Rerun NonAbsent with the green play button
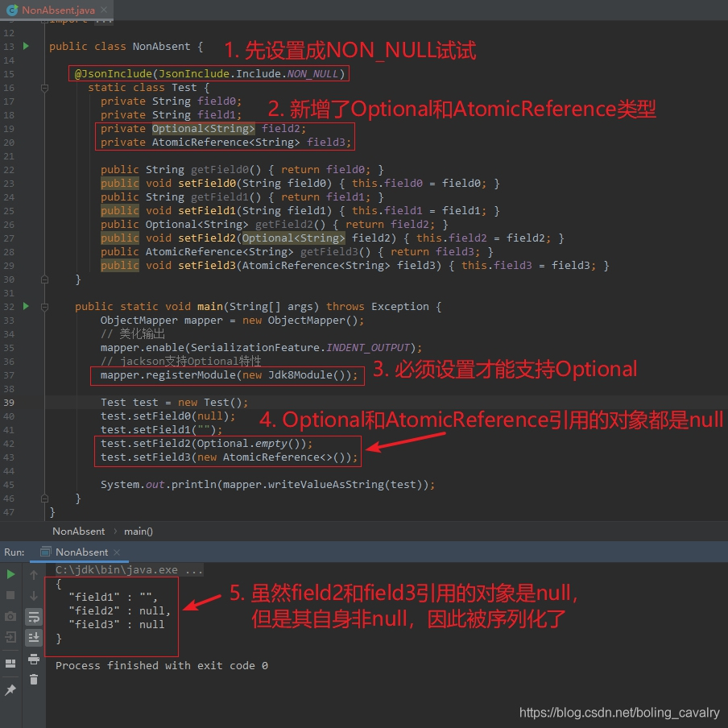This screenshot has width=728, height=728. (x=10, y=575)
